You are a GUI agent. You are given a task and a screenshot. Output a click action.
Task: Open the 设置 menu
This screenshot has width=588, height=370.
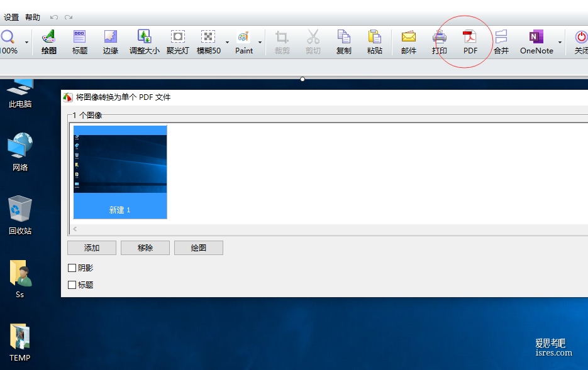tap(11, 17)
